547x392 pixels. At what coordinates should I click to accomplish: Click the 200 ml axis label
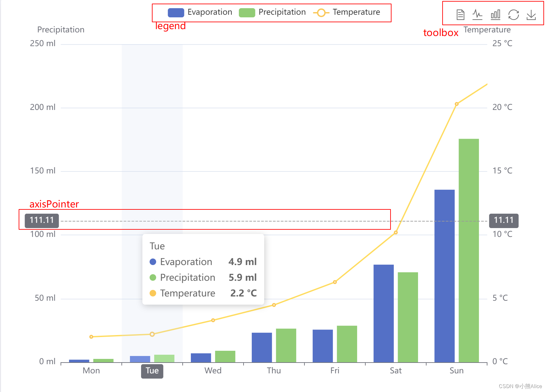point(43,107)
